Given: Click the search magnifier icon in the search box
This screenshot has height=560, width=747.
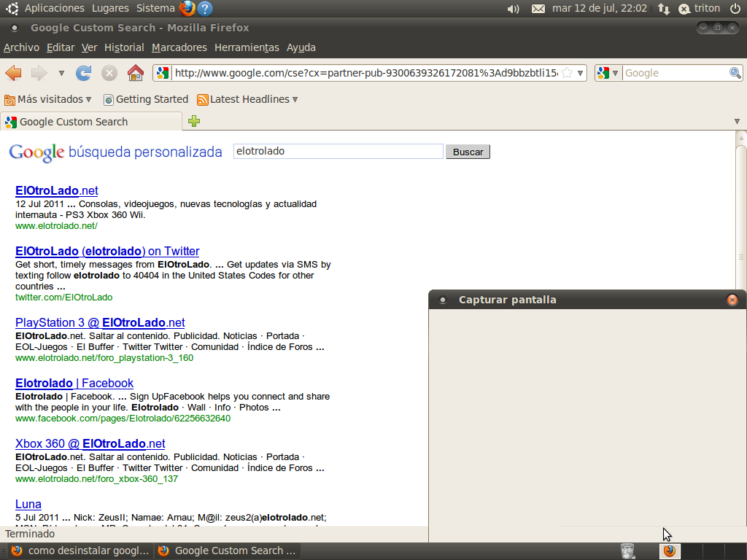Looking at the screenshot, I should (735, 73).
